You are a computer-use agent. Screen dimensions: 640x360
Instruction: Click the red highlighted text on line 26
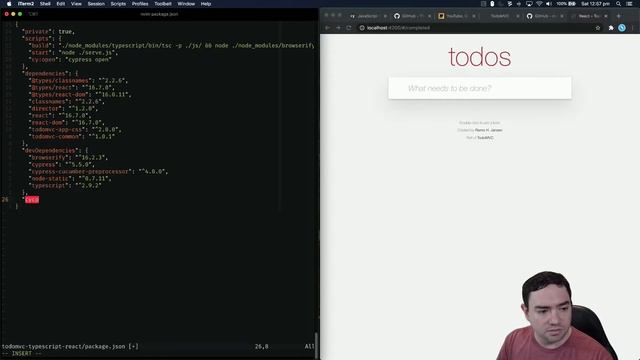click(x=32, y=200)
